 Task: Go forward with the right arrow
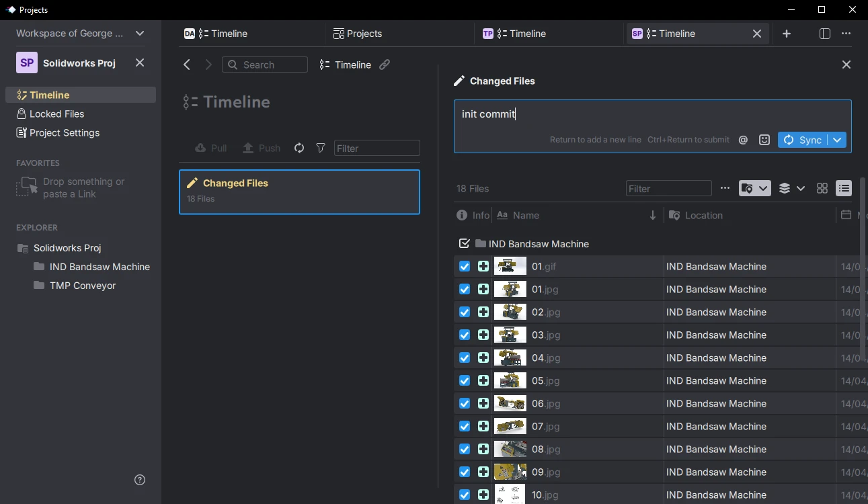point(208,65)
